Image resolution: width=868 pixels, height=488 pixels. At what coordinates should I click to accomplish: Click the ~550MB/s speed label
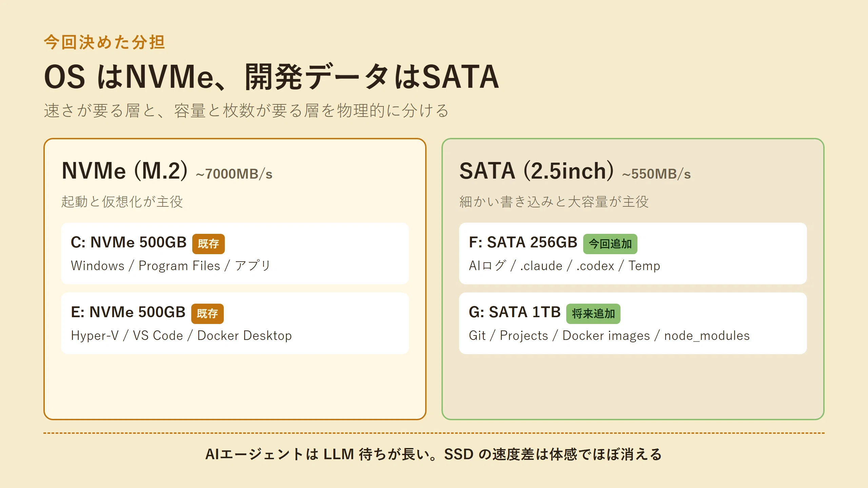point(656,174)
